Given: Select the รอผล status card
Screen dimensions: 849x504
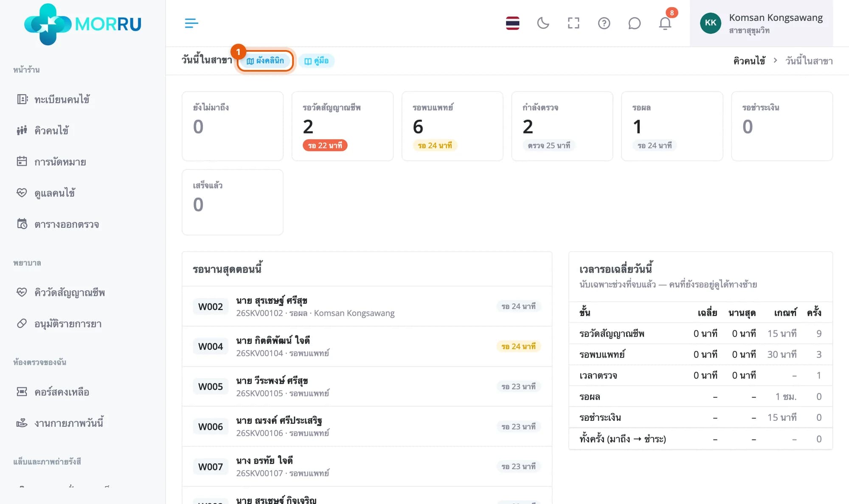Looking at the screenshot, I should pyautogui.click(x=672, y=126).
